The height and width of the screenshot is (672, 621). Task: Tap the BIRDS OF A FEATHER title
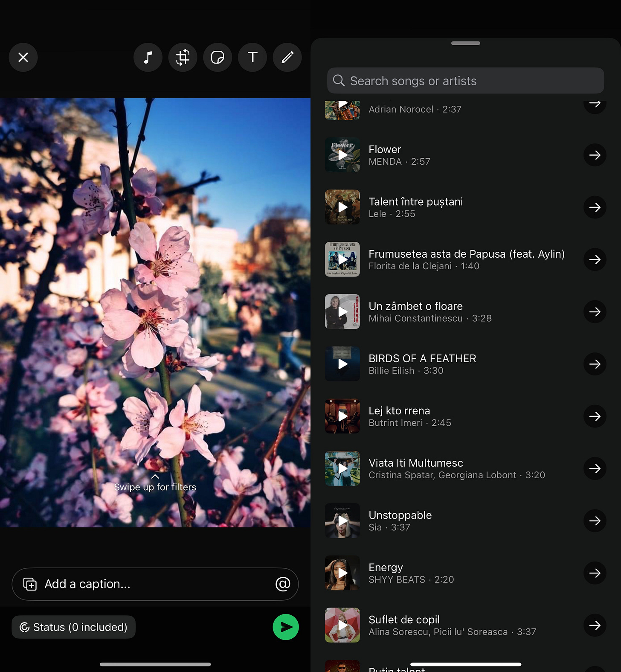[x=422, y=358]
